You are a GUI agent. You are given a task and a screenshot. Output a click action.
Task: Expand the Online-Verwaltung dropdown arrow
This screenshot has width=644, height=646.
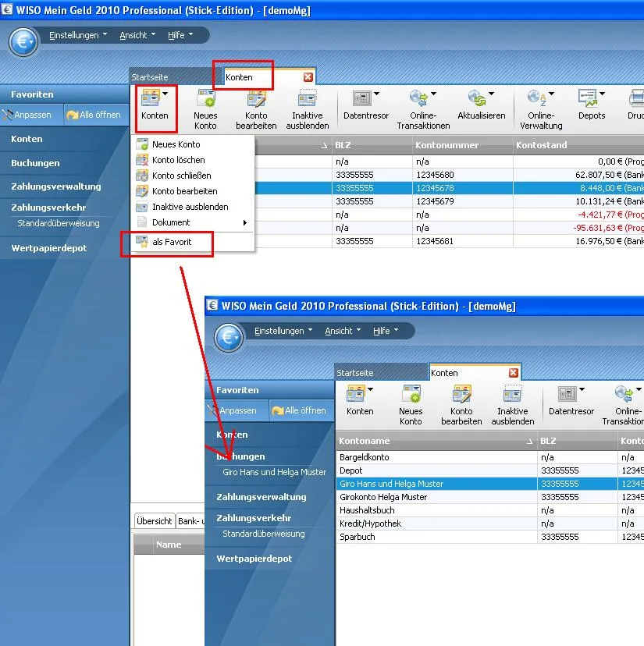pos(553,95)
